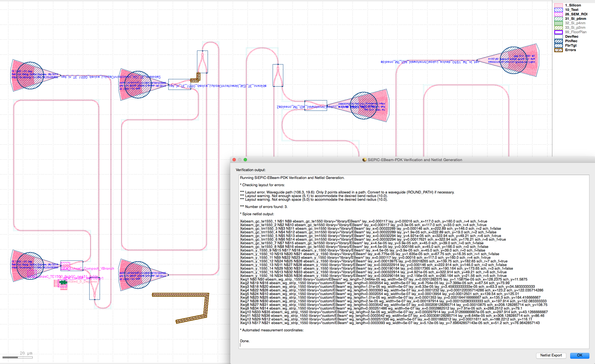The image size is (595, 364).
Task: Click the Errors layer brown swatch
Action: coord(558,50)
